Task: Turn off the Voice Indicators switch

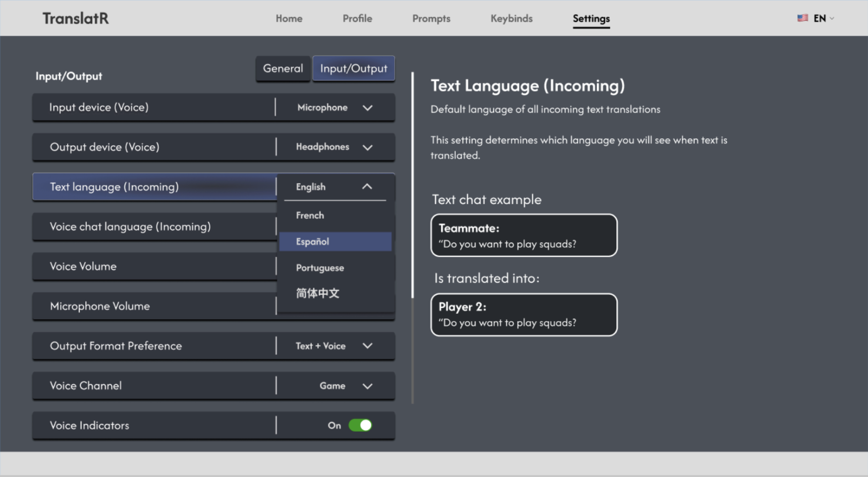Action: point(360,426)
